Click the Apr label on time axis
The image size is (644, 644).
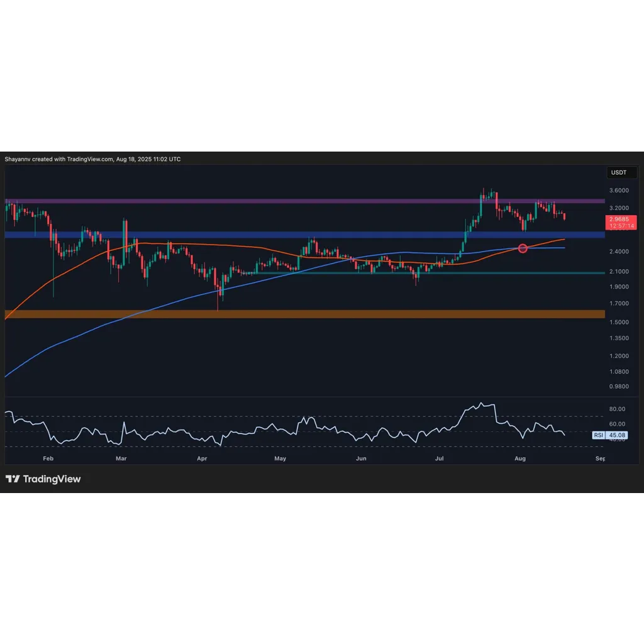[x=202, y=458]
